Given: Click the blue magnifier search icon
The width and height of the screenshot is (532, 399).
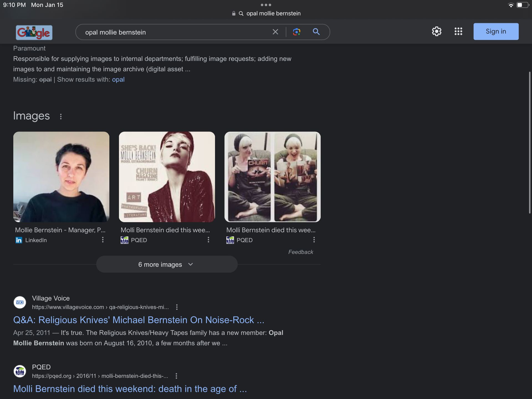Looking at the screenshot, I should coord(316,32).
